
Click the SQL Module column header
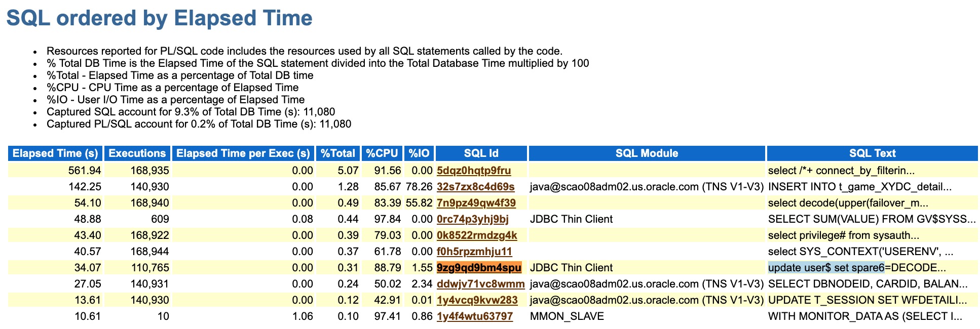(x=647, y=153)
